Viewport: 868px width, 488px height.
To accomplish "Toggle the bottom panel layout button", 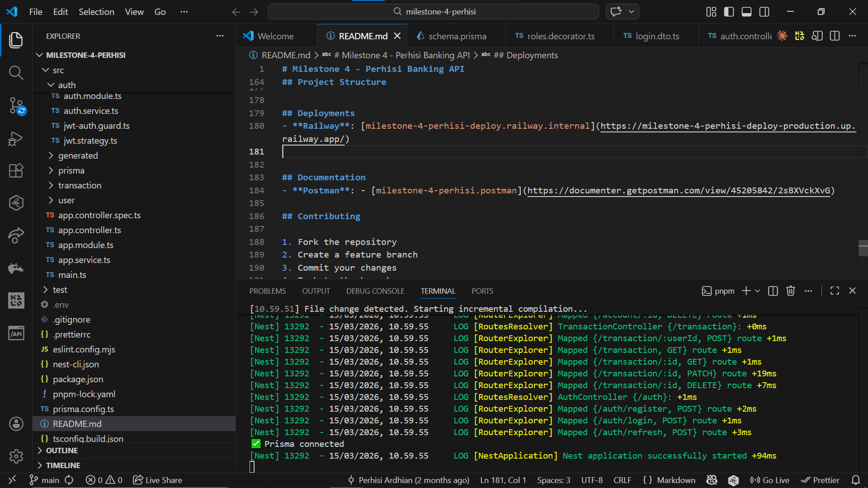I will coord(746,12).
